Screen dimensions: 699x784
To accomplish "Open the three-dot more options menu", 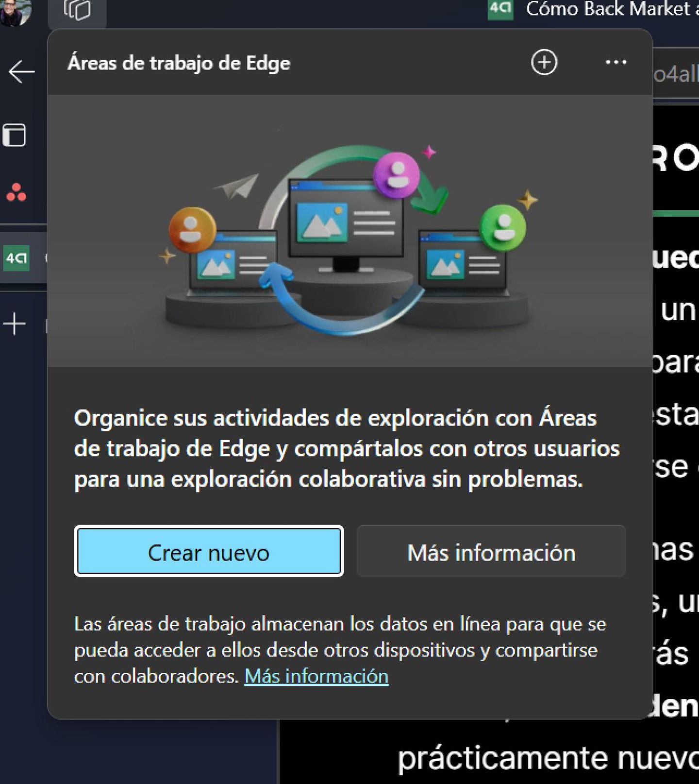I will (616, 62).
